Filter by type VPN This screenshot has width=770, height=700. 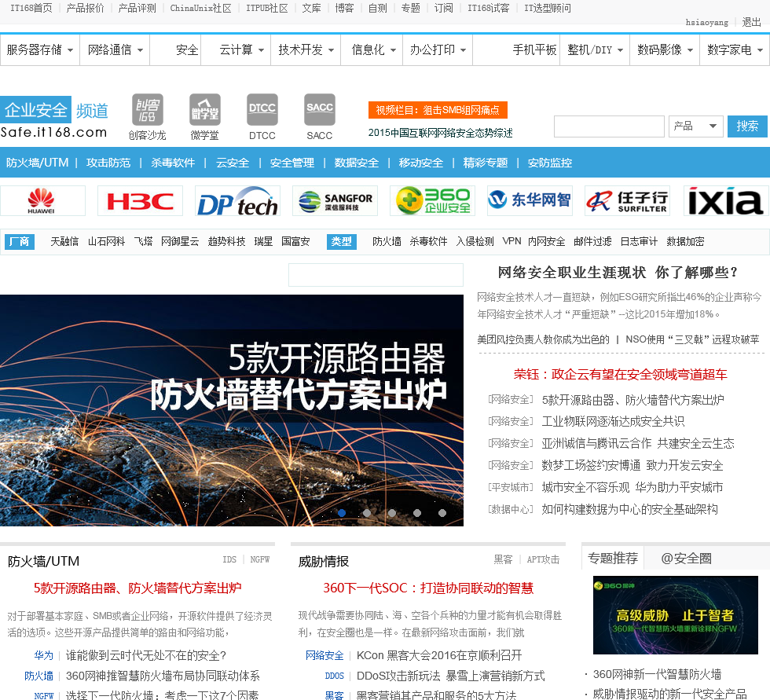point(511,241)
